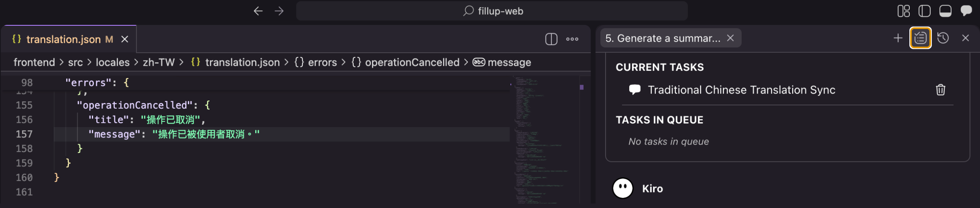Click the navigate forward arrow
The image size is (980, 208).
[x=279, y=11]
